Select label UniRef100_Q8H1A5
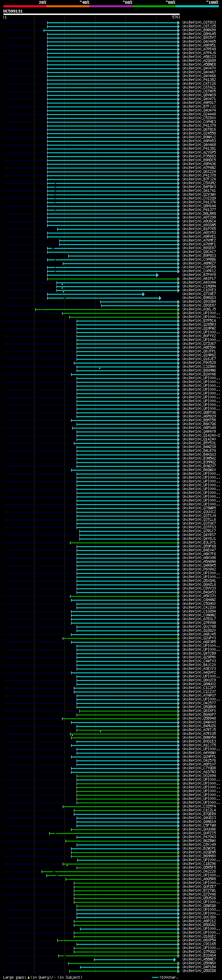 pos(199,34)
